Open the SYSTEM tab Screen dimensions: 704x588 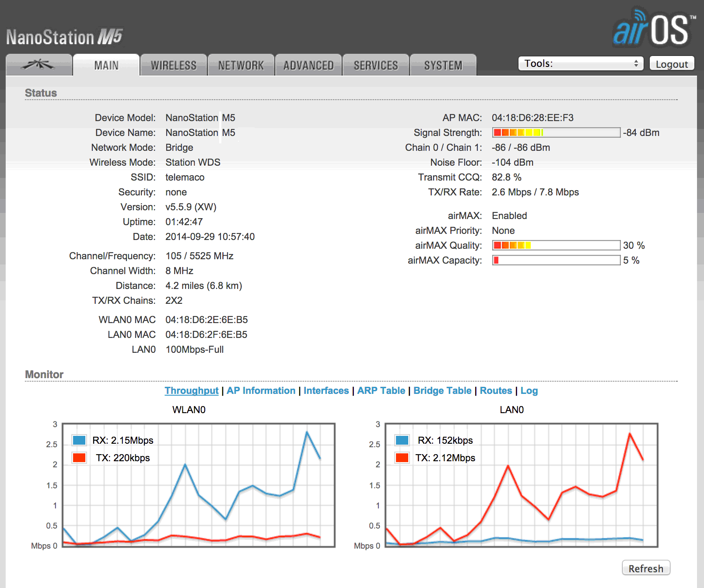(443, 65)
